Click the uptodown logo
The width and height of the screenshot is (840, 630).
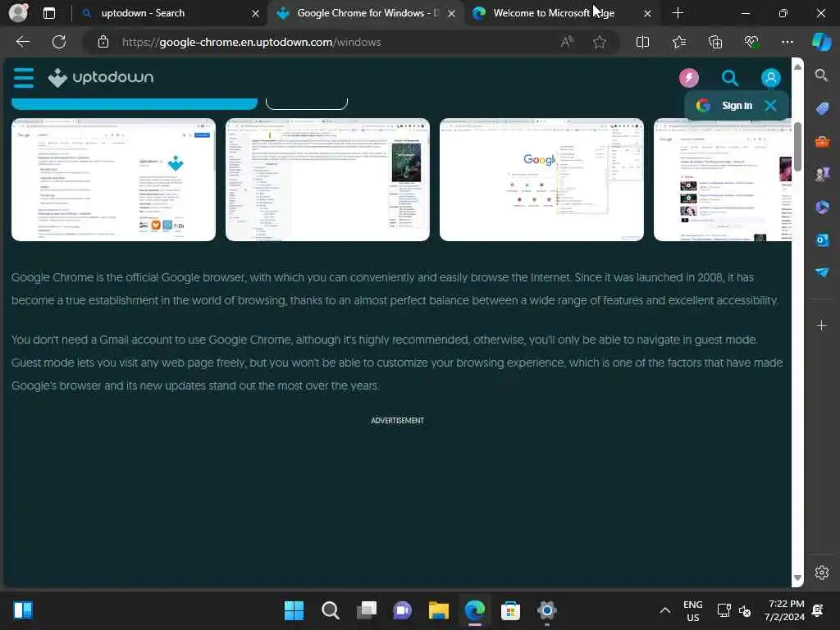tap(101, 78)
